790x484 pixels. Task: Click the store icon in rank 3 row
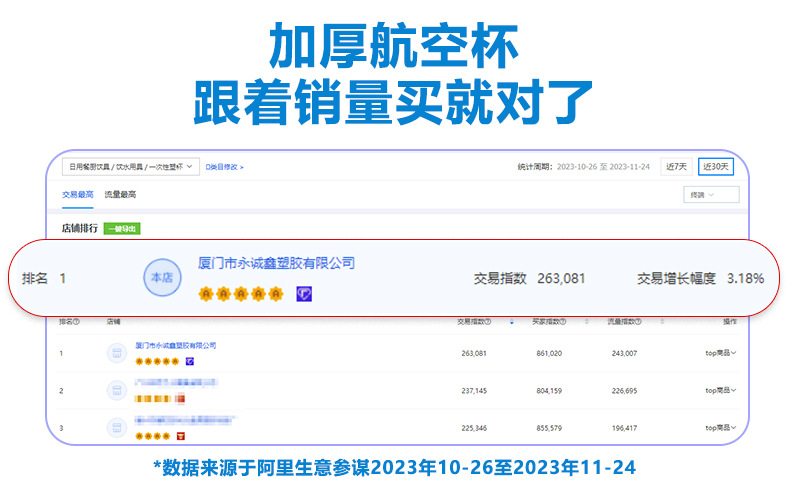pyautogui.click(x=117, y=428)
